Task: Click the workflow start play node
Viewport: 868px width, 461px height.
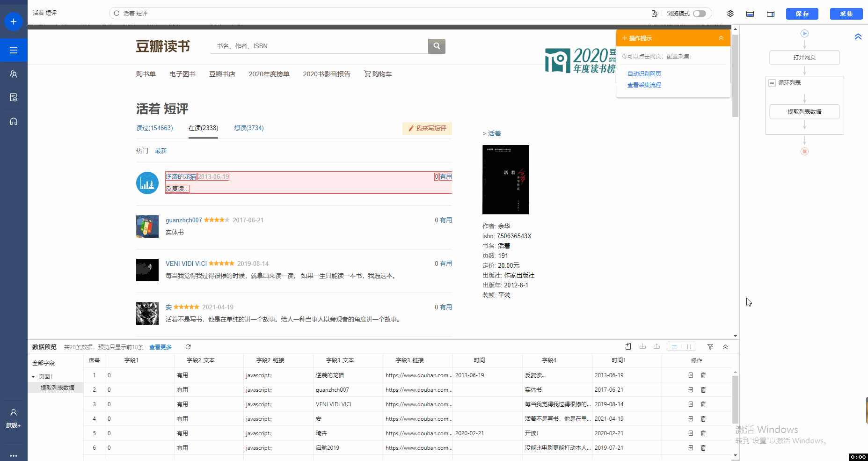Action: click(804, 33)
